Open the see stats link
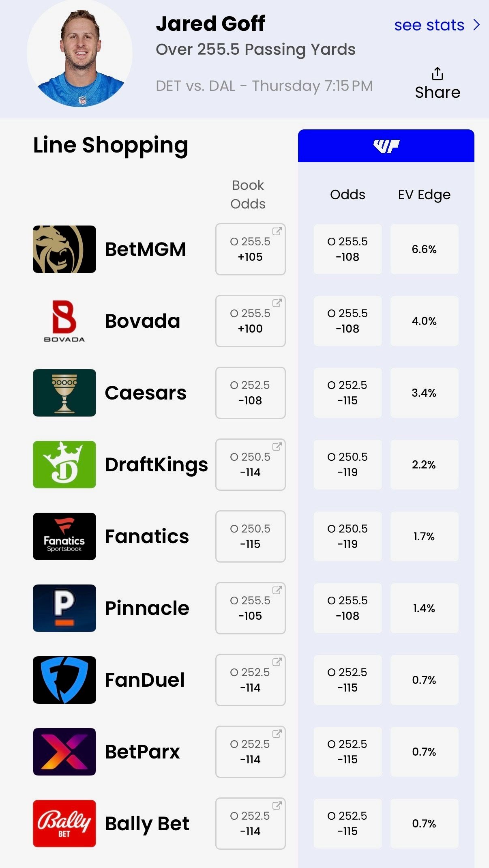489x868 pixels. pos(429,25)
